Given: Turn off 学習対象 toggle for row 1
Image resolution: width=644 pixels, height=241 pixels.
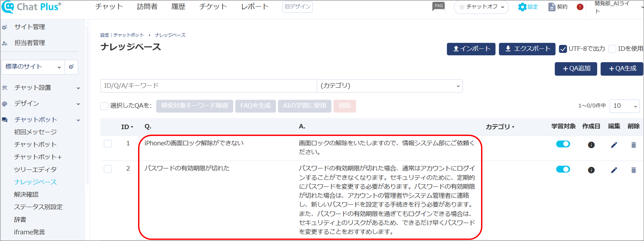Looking at the screenshot, I should click(563, 144).
